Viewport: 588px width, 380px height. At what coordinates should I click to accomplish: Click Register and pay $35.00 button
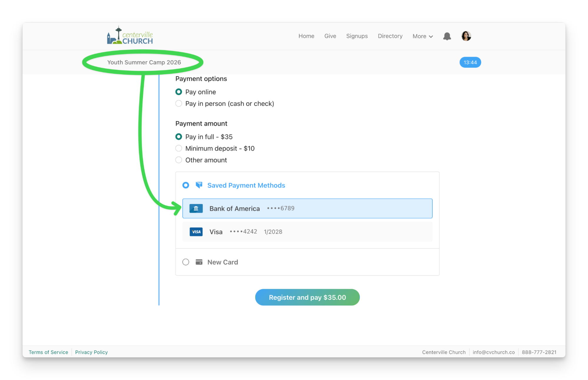click(x=307, y=297)
